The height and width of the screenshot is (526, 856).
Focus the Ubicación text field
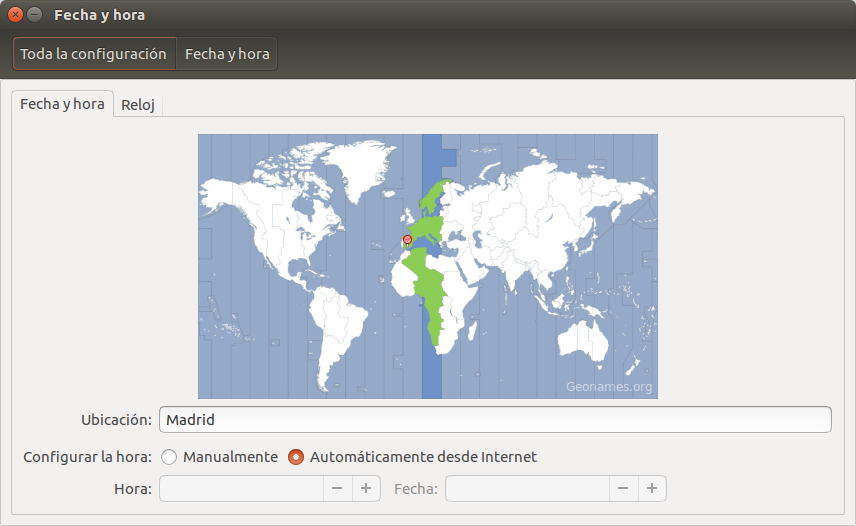pos(497,420)
